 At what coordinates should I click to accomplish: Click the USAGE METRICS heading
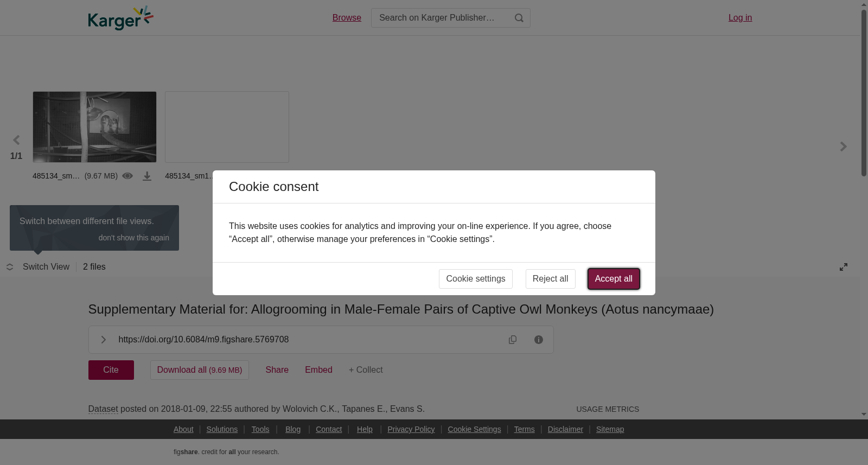[x=608, y=409]
